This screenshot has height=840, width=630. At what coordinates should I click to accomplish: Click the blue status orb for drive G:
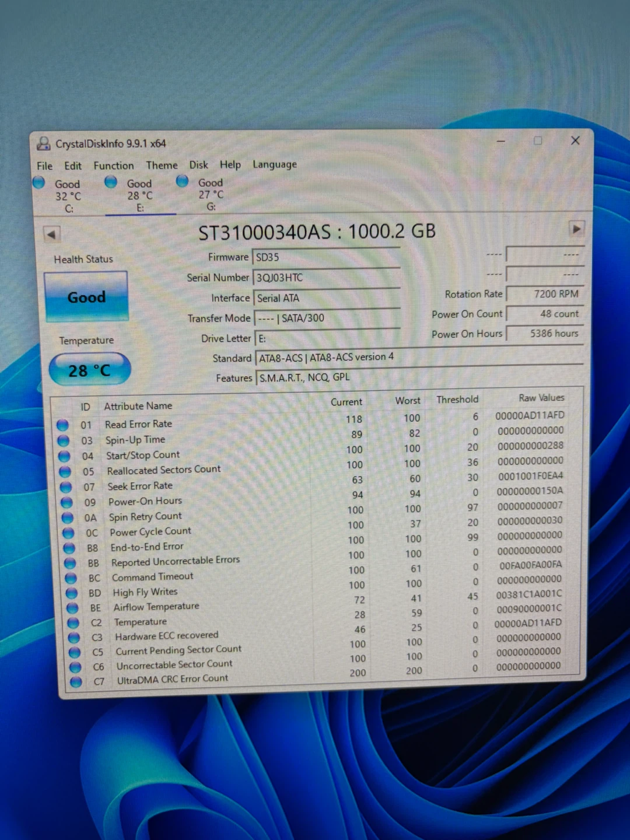pyautogui.click(x=182, y=181)
